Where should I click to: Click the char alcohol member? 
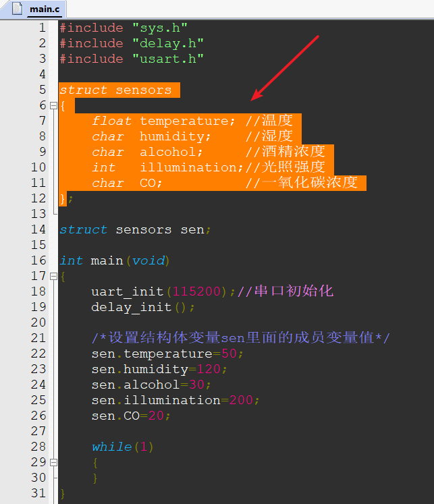click(x=148, y=152)
